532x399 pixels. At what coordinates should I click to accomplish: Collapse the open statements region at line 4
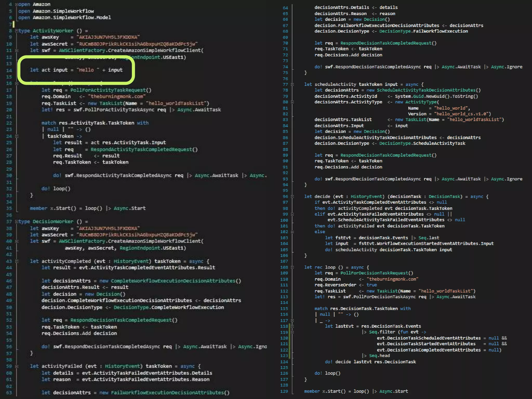(x=17, y=4)
